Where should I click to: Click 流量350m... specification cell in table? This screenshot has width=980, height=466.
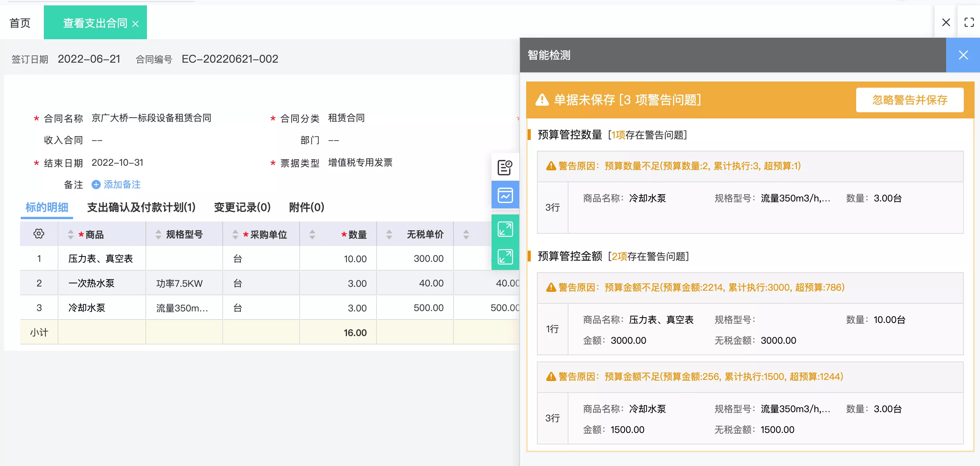pos(184,308)
